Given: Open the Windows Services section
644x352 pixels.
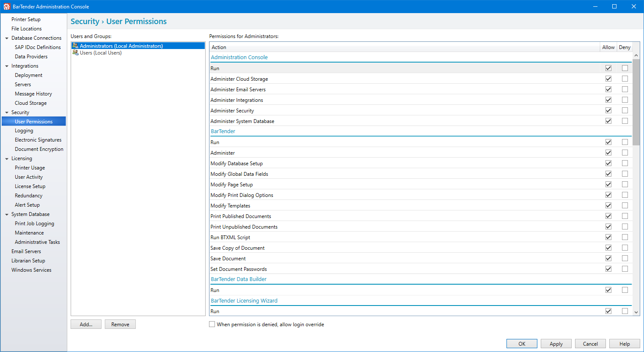Looking at the screenshot, I should pyautogui.click(x=31, y=270).
